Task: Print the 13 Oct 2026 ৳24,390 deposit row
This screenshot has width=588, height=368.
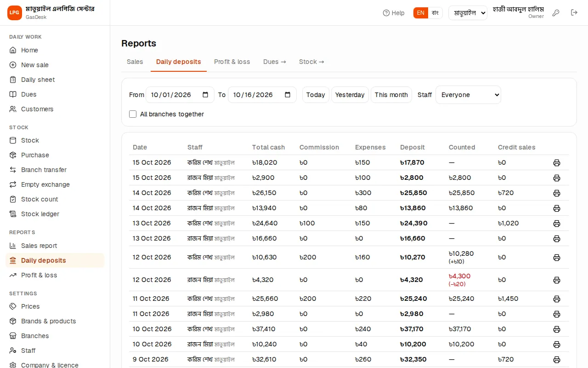Action: [557, 224]
